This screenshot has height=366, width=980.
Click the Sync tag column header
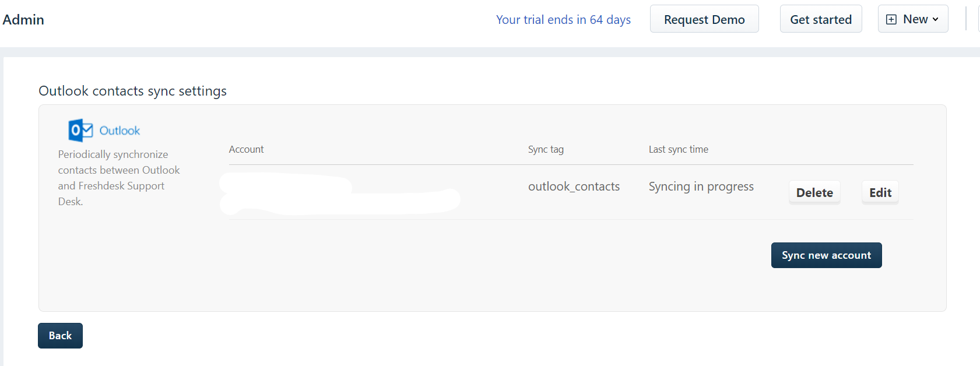coord(546,149)
